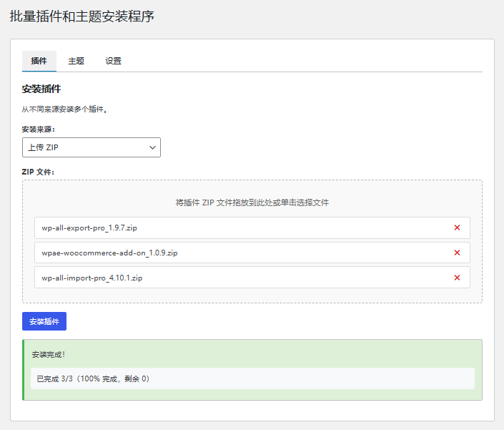Image resolution: width=504 pixels, height=430 pixels.
Task: Click the drop zone text to select files
Action: (x=252, y=202)
